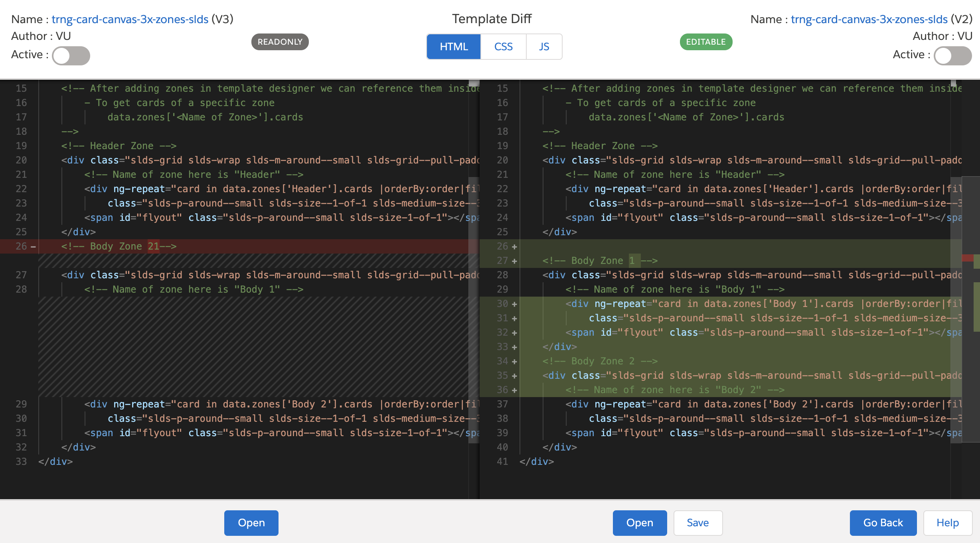Open the V2 template name link
Image resolution: width=980 pixels, height=543 pixels.
click(x=869, y=19)
